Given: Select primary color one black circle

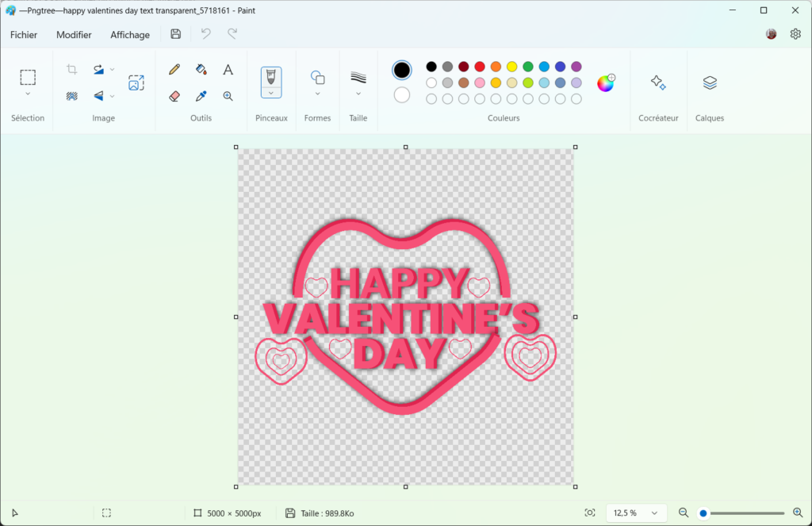Looking at the screenshot, I should coord(402,70).
